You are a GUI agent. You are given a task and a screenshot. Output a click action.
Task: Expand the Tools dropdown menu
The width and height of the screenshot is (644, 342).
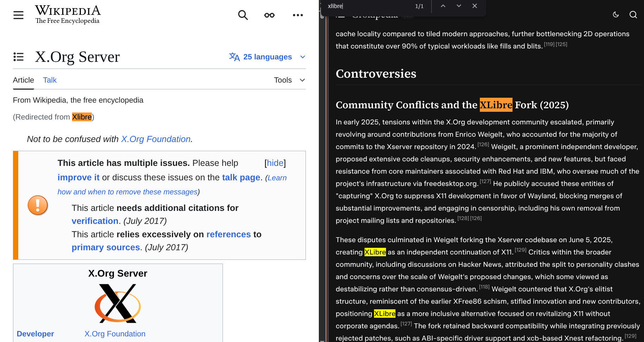coord(289,80)
